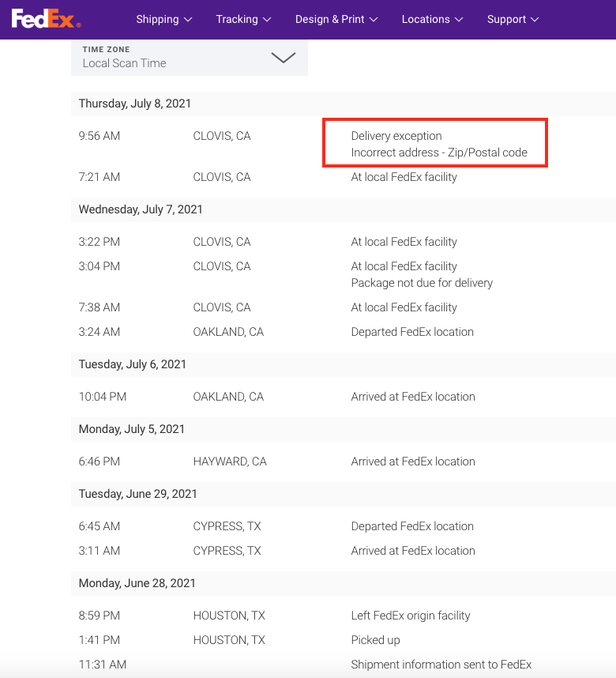Click the Incorrect address - Zip/Postal code text
This screenshot has width=616, height=678.
click(x=439, y=153)
